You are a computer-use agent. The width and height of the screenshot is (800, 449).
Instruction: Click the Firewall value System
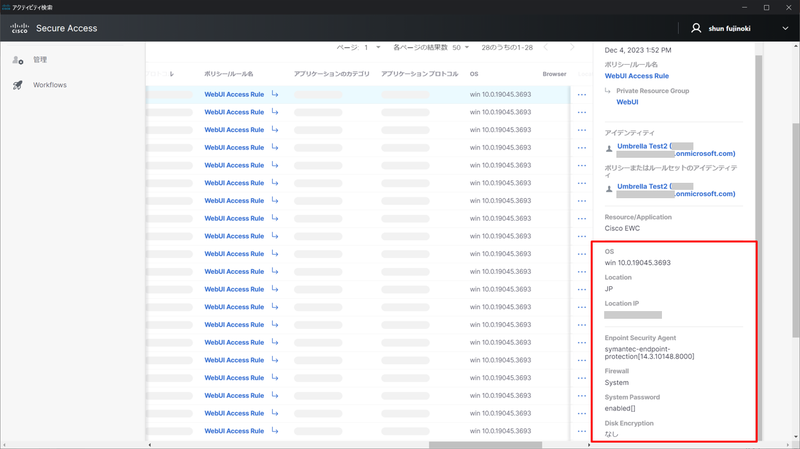[x=616, y=383]
